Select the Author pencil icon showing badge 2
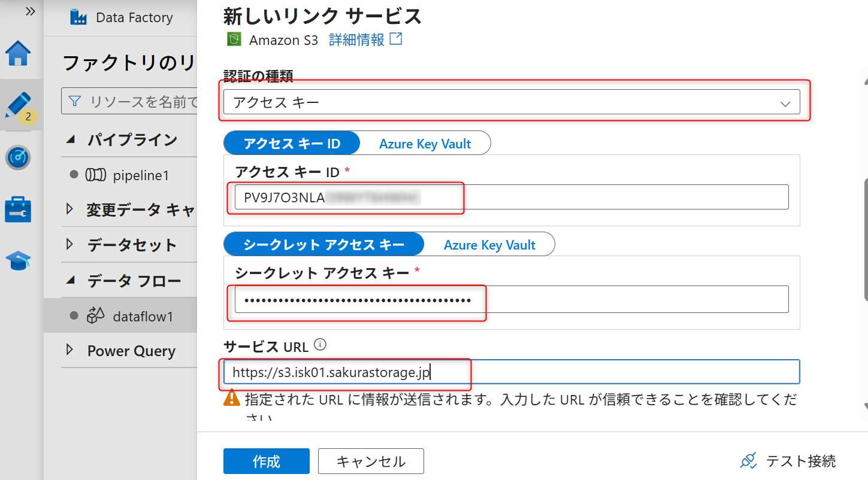 pos(19,105)
